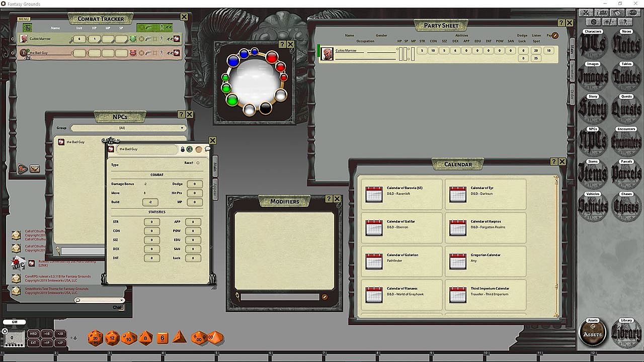644x362 pixels.
Task: Click the next actor arrow in Combat Tracker
Action: coord(23,169)
